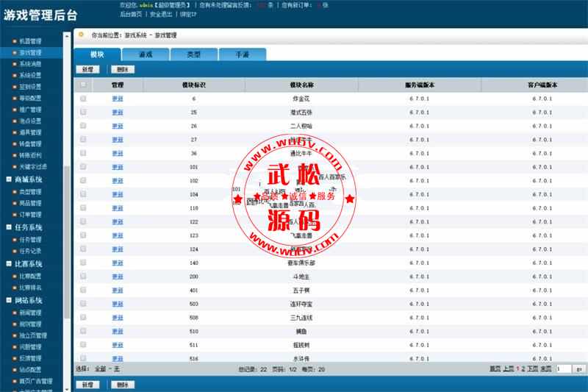Open 商品管理 under 商城系统
Viewport: 588px width, 392px height.
[30, 203]
